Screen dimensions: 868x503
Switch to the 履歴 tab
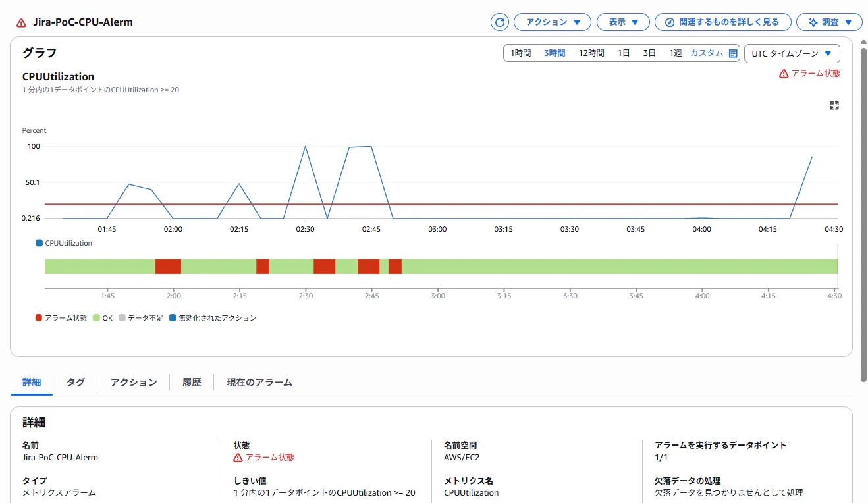pos(192,382)
